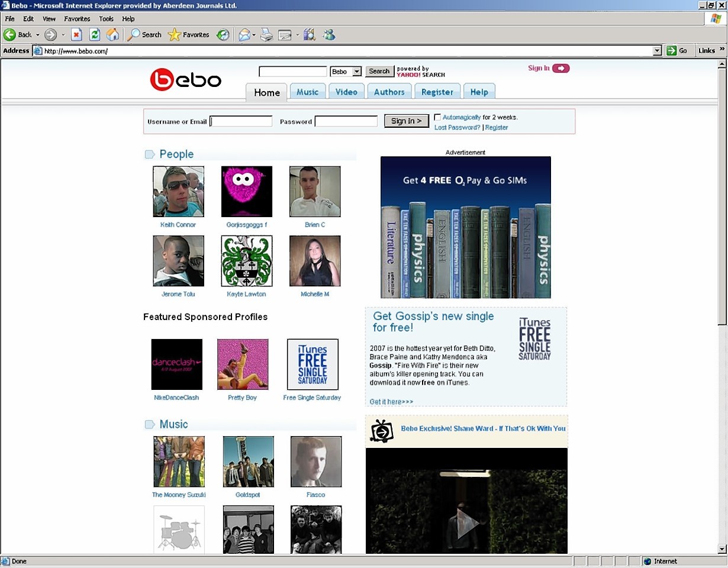Switch to the Help tab on Bebo
Screen dimensions: 728x568
(x=479, y=92)
